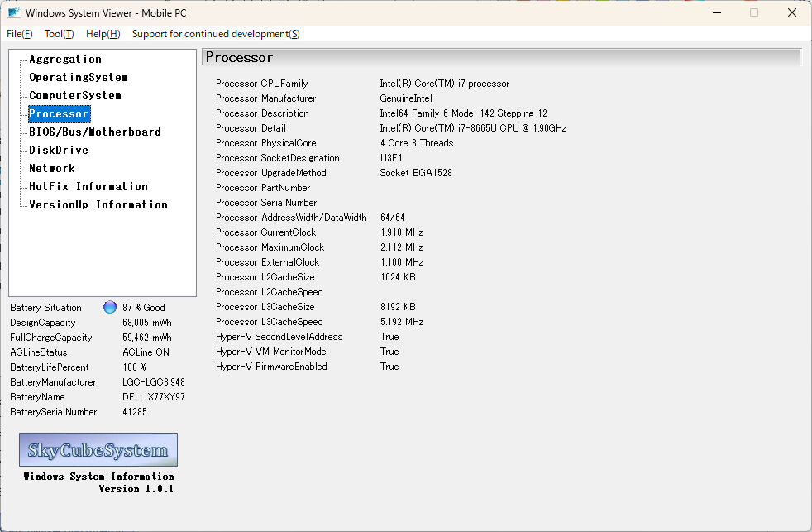This screenshot has width=812, height=532.
Task: Select Aggregation in the tree
Action: (x=65, y=59)
